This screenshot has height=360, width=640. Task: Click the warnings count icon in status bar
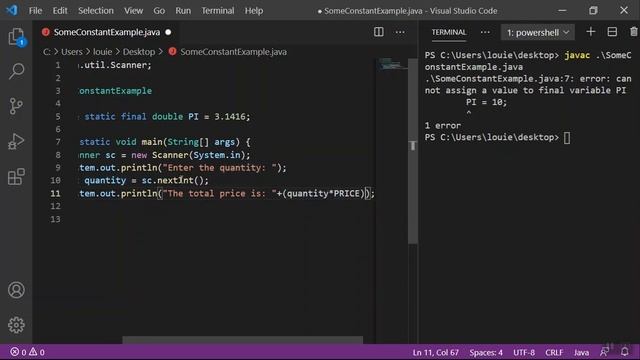[33, 352]
